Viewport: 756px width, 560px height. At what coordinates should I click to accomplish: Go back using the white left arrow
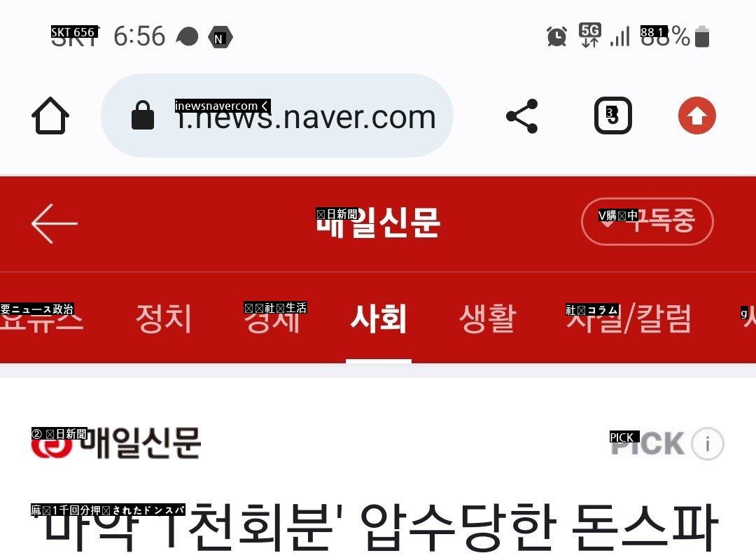click(x=54, y=223)
